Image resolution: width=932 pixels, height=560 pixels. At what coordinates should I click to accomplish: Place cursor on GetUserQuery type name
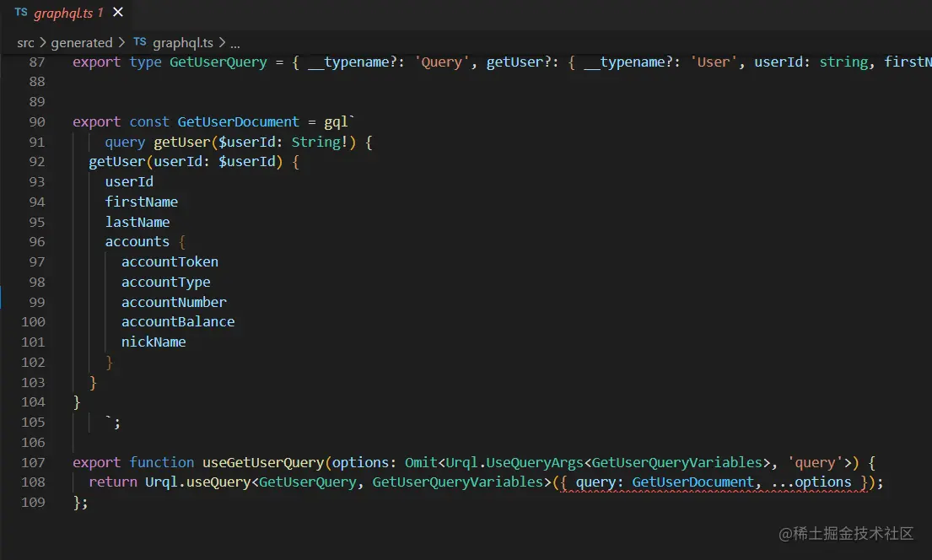click(x=218, y=62)
